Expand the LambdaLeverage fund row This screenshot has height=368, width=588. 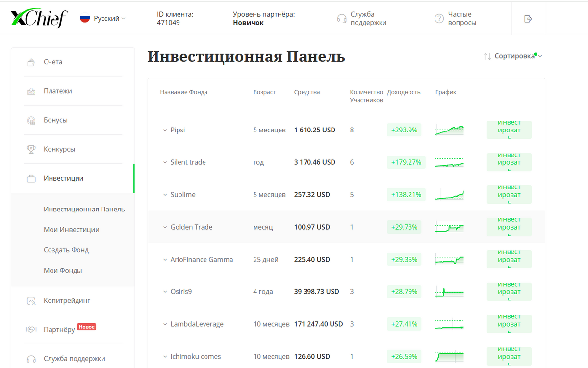[165, 324]
